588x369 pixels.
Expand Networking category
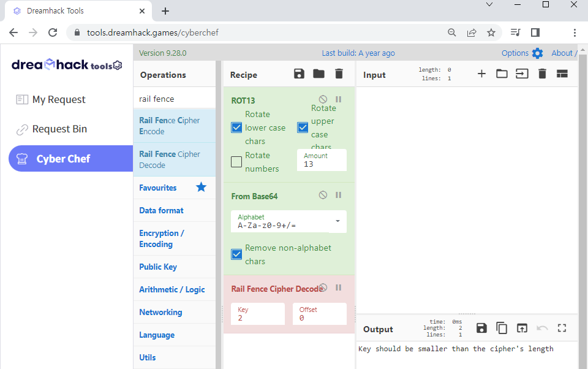[175, 312]
